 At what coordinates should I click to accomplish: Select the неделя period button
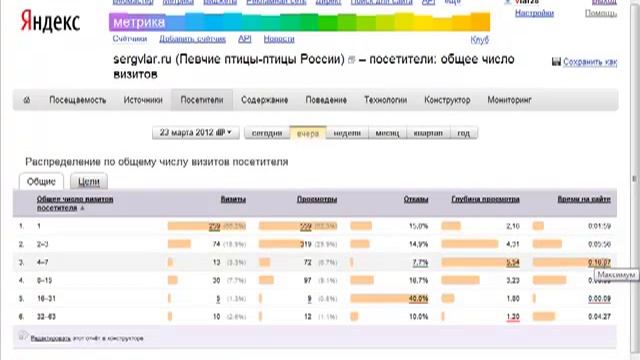347,133
